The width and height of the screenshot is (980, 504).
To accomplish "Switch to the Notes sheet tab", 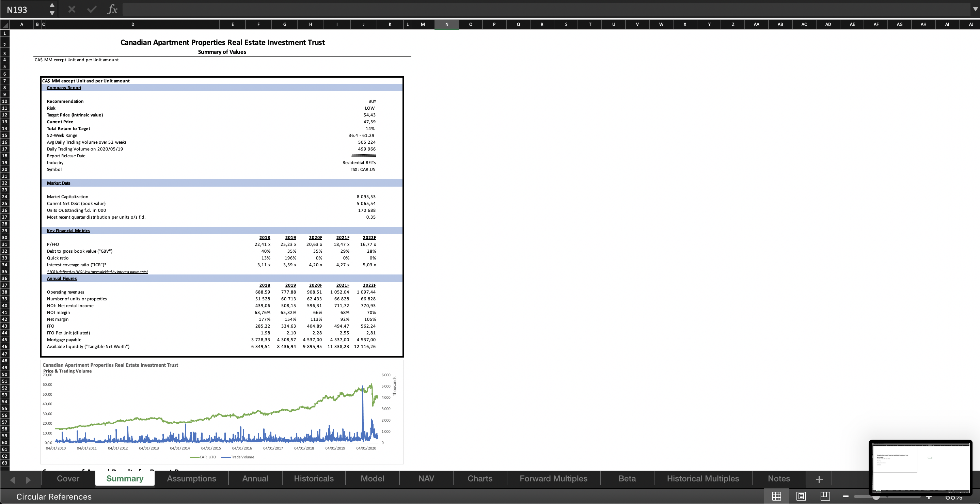I will point(779,478).
